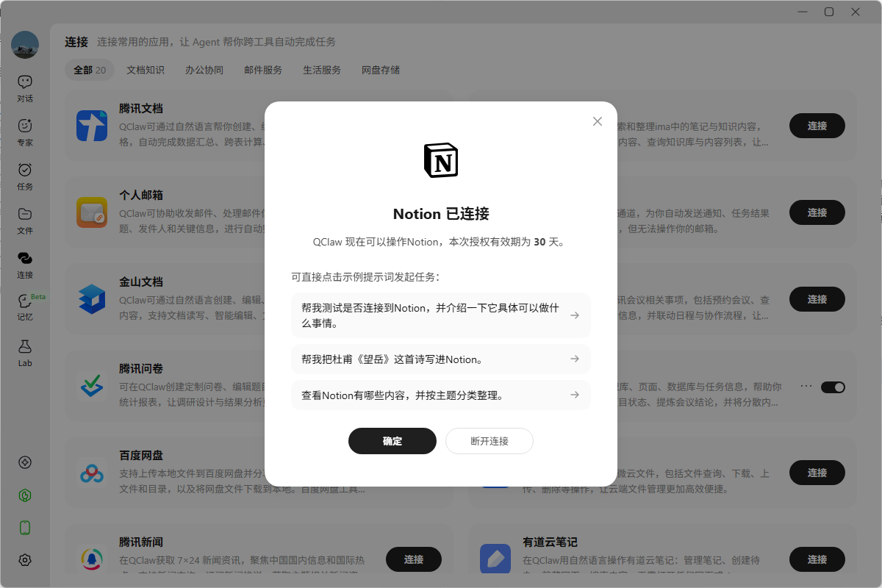Screen dimensions: 882x588
Task: Select prompt 查看Notion有哪些内容
Action: (x=441, y=395)
